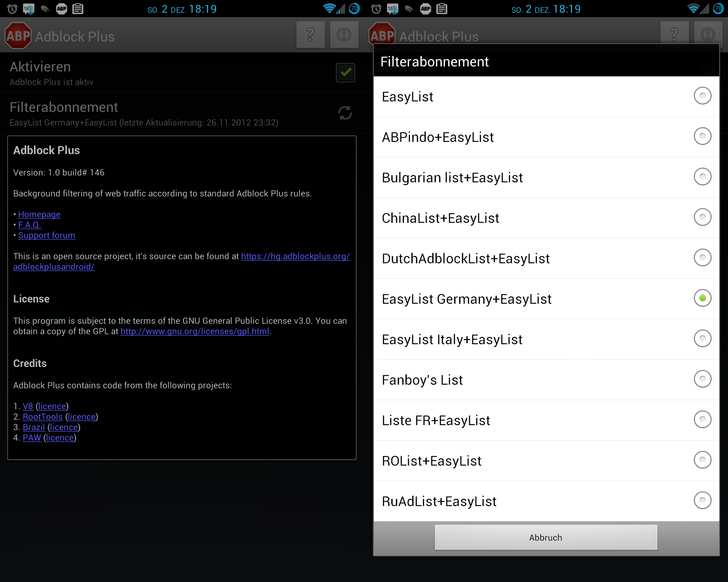Screen dimensions: 728x582
Task: Tap 'Version: 1.0 build# 146' text
Action: point(59,172)
